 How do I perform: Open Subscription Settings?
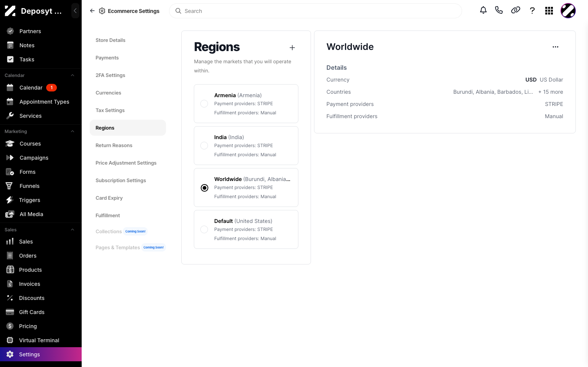pyautogui.click(x=121, y=181)
